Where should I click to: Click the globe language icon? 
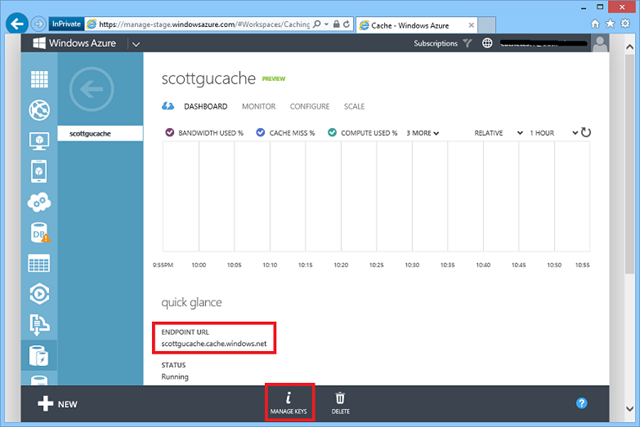point(487,43)
